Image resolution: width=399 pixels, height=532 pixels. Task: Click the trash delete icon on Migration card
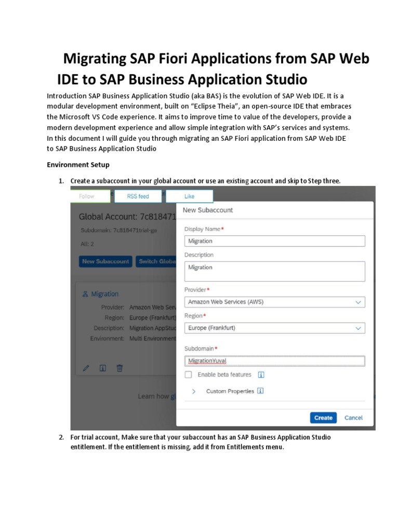coord(119,368)
